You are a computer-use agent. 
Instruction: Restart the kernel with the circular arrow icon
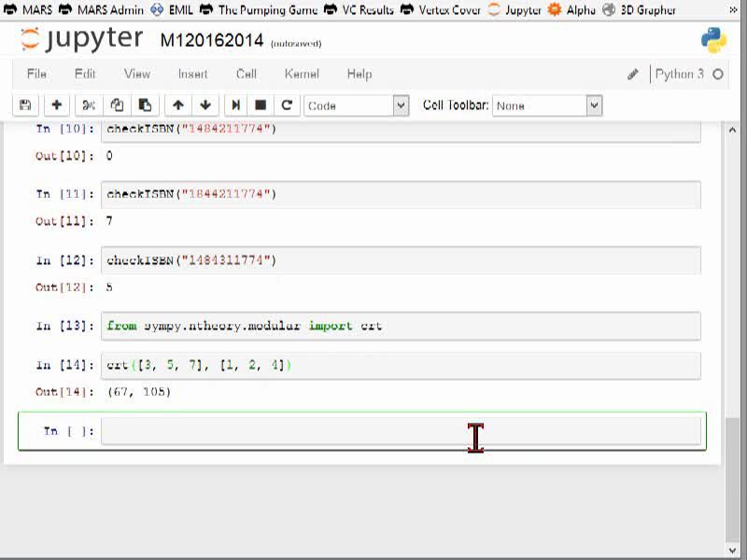coord(287,105)
